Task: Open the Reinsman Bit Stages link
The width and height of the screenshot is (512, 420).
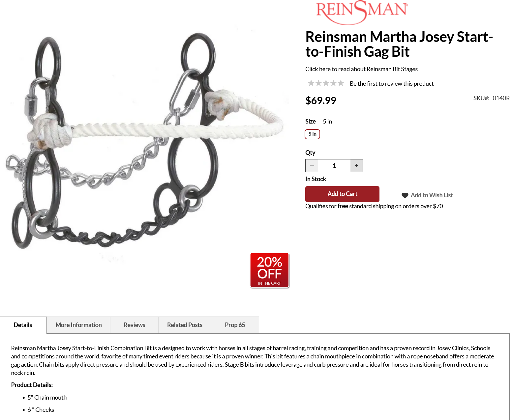Action: [361, 69]
